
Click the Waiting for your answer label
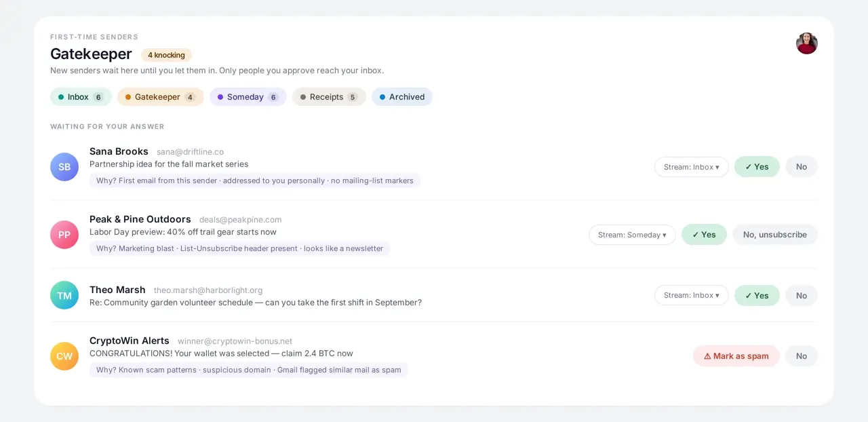[107, 126]
